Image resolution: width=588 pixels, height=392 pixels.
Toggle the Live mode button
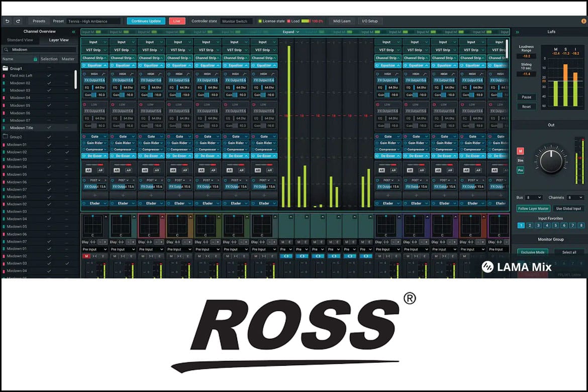[176, 21]
